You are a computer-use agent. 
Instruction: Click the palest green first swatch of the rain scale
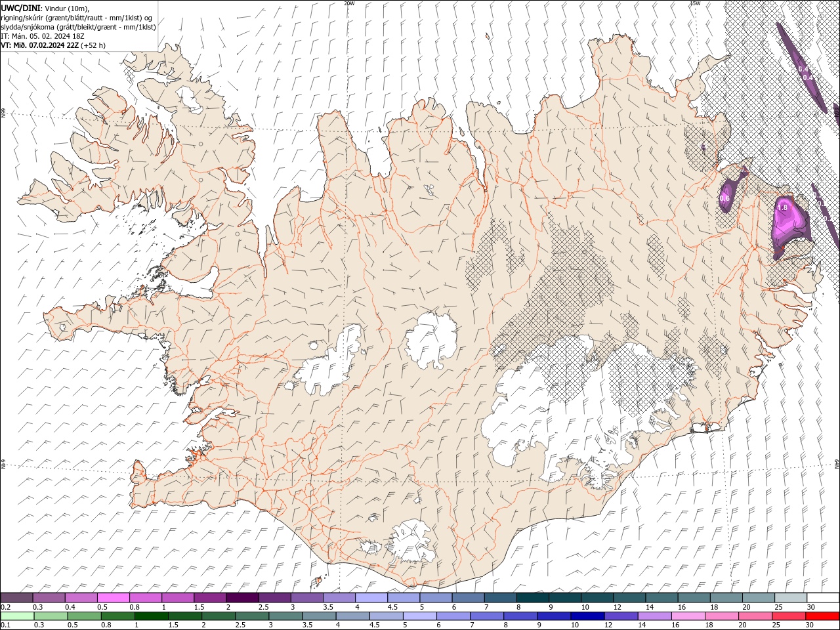[x=17, y=616]
